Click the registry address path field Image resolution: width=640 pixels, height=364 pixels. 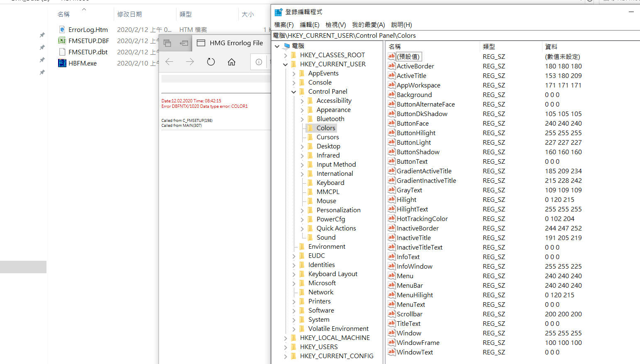point(456,35)
